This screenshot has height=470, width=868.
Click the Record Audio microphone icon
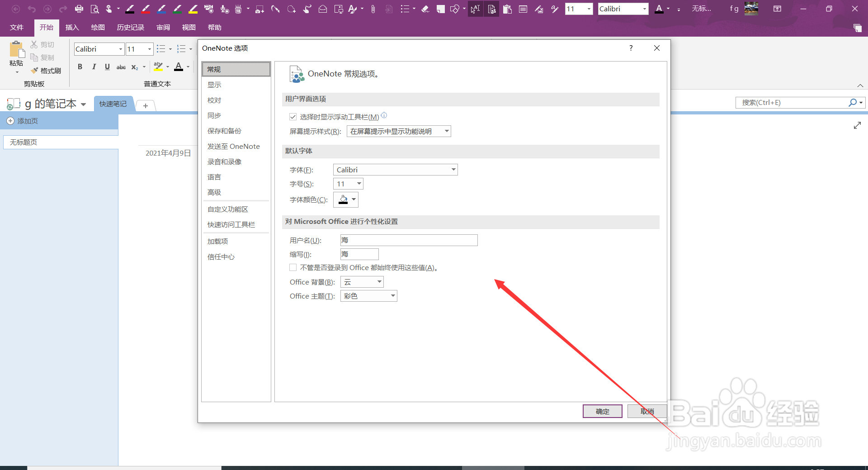[x=225, y=9]
